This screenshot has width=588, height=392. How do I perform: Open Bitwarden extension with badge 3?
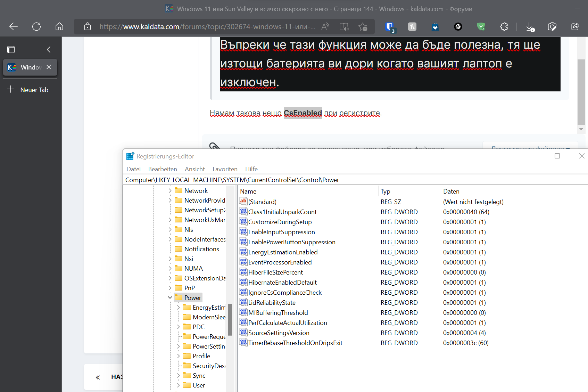click(390, 27)
